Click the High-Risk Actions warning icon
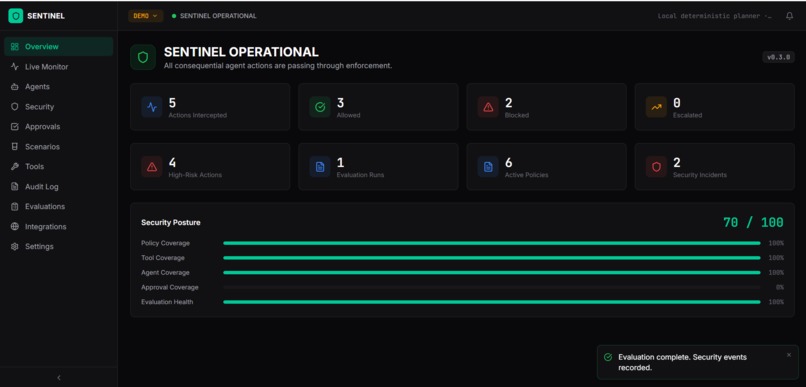 click(152, 167)
